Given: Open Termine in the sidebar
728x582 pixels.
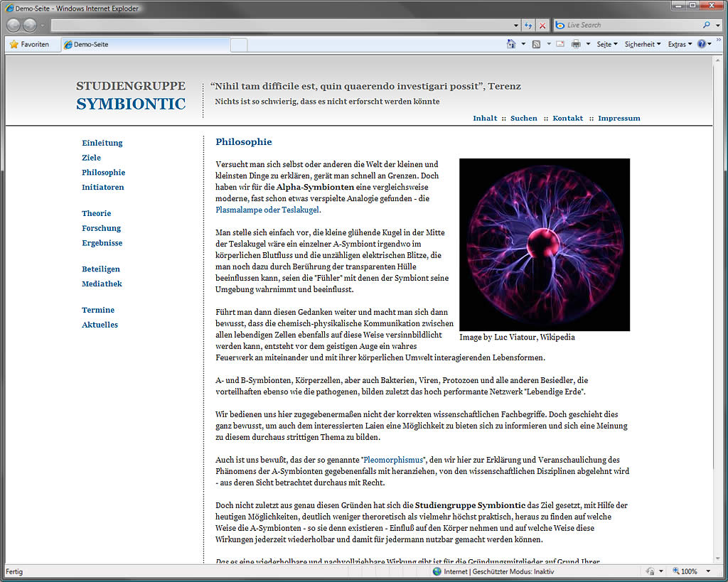Looking at the screenshot, I should pyautogui.click(x=98, y=310).
